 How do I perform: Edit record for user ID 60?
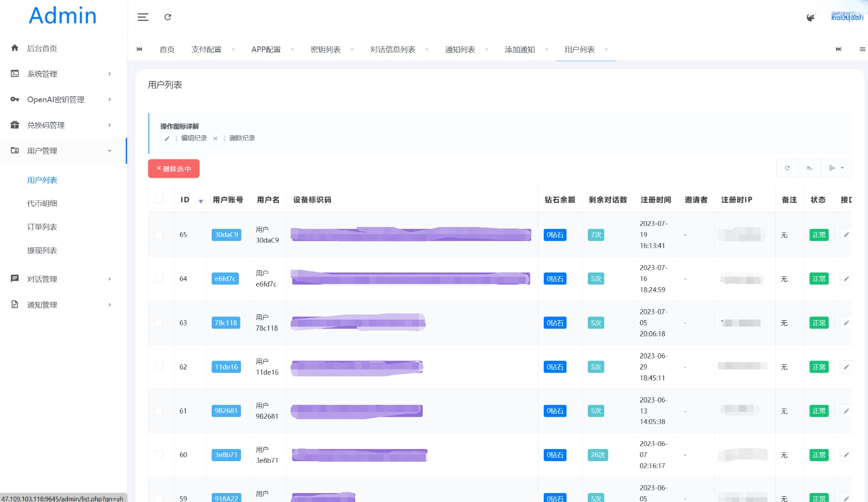point(846,455)
